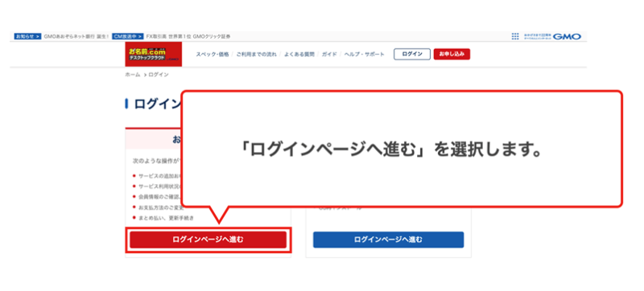Open the スペック・価格 menu item
The image size is (644, 291).
[213, 55]
